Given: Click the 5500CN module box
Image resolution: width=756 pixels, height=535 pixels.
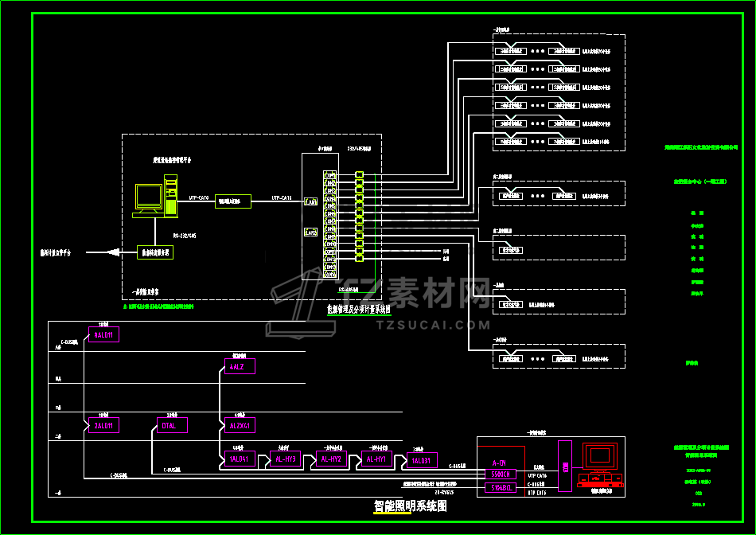Looking at the screenshot, I should (501, 474).
